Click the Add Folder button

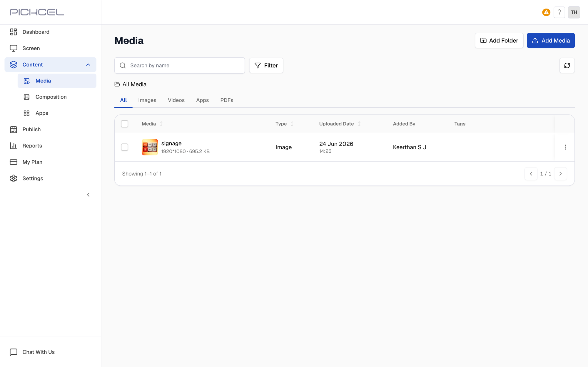click(499, 41)
